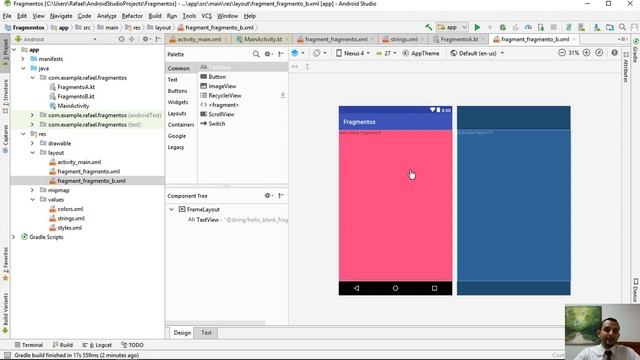Click the blue blueprint preview
Screen dimensions: 640x360
[513, 200]
